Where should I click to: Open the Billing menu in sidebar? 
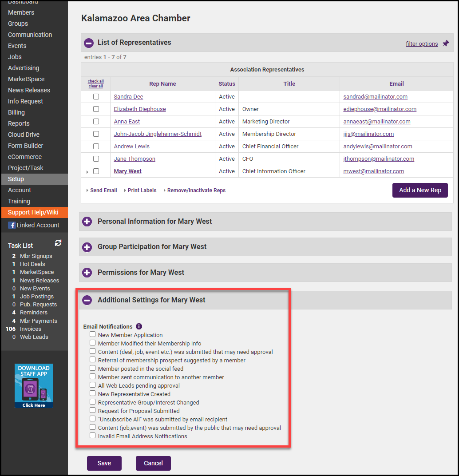click(16, 112)
